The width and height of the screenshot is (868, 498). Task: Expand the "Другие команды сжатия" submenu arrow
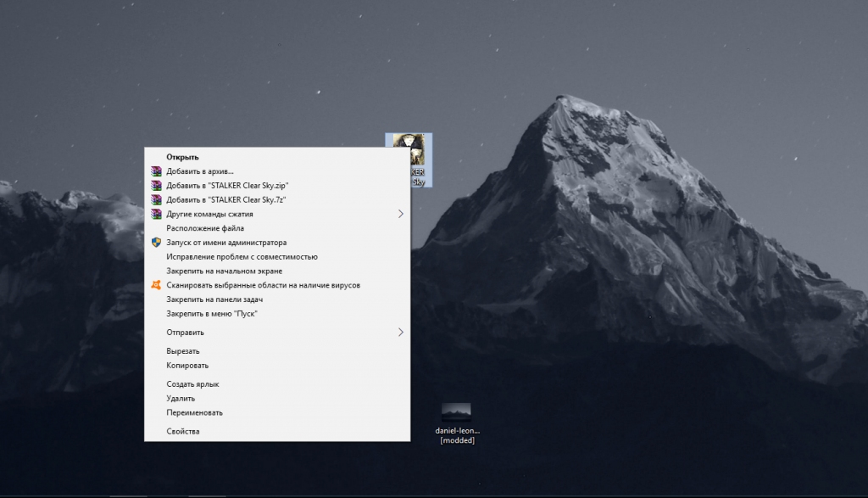(401, 214)
